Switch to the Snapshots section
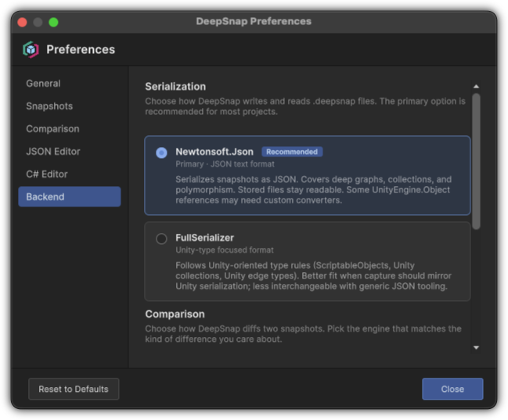Image resolution: width=508 pixels, height=420 pixels. [70, 106]
